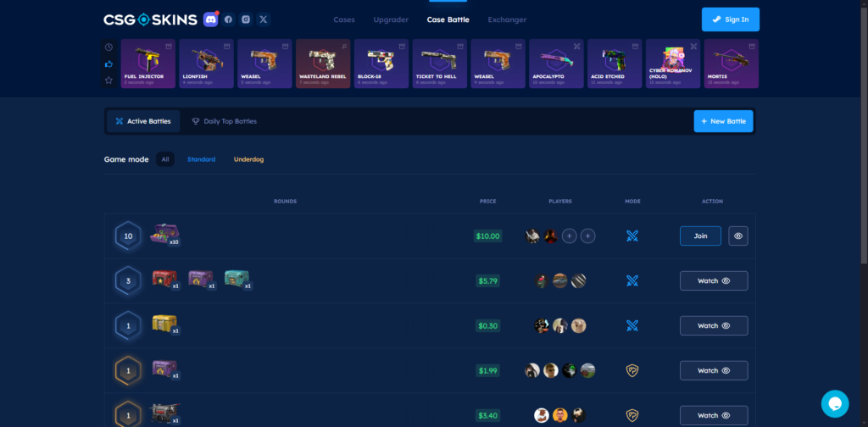Go to the Cases page
Screen dimensions: 868x427
(344, 20)
